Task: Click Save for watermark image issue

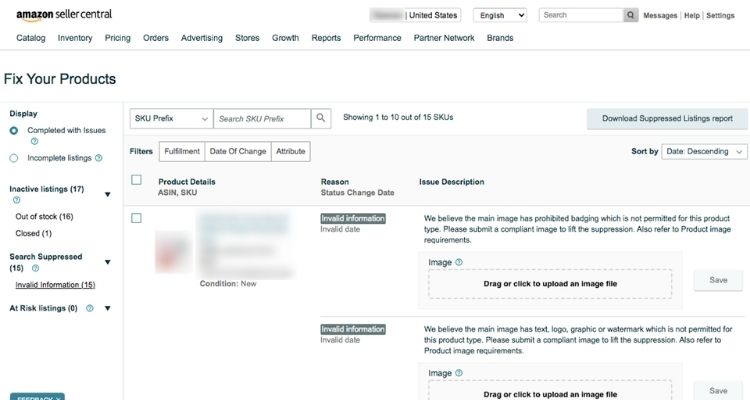Action: (x=718, y=390)
